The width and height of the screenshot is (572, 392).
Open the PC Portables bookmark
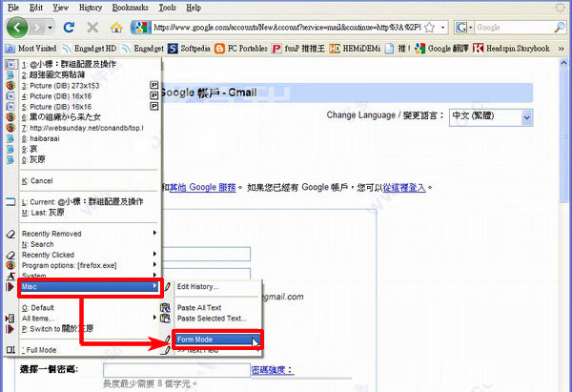241,49
